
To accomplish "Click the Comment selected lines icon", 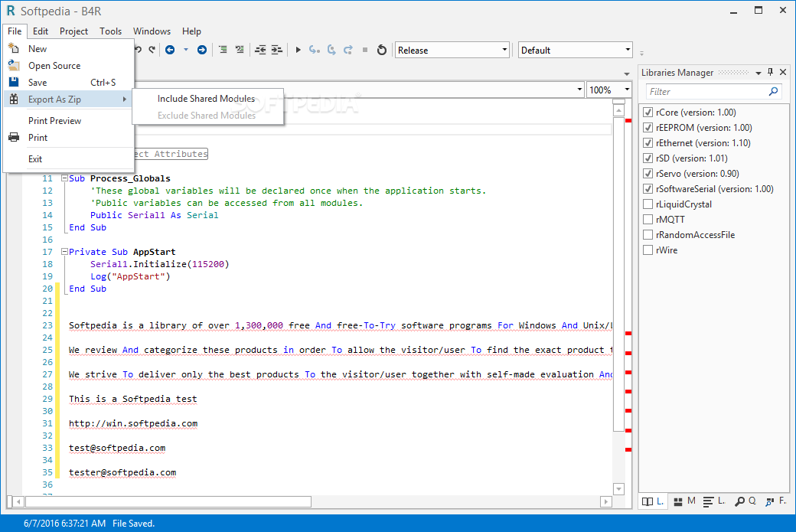I will point(223,50).
